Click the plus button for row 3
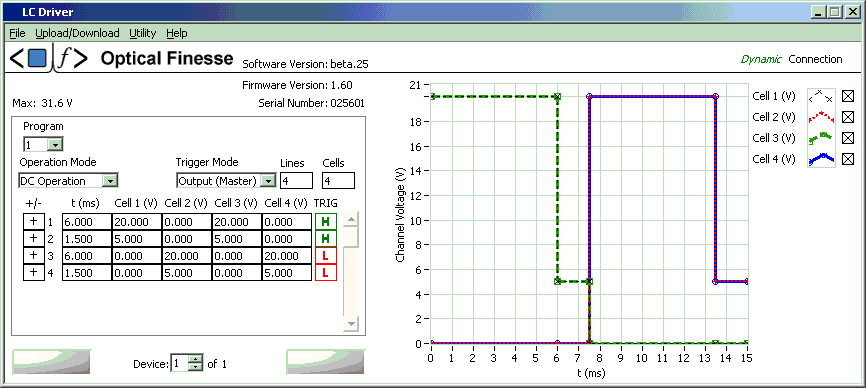This screenshot has height=388, width=866. 33,256
